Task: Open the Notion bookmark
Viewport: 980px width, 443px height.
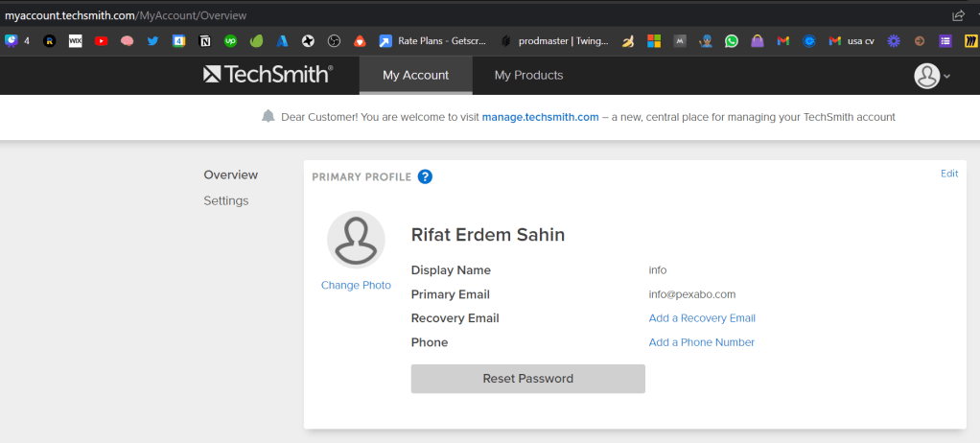Action: [204, 41]
